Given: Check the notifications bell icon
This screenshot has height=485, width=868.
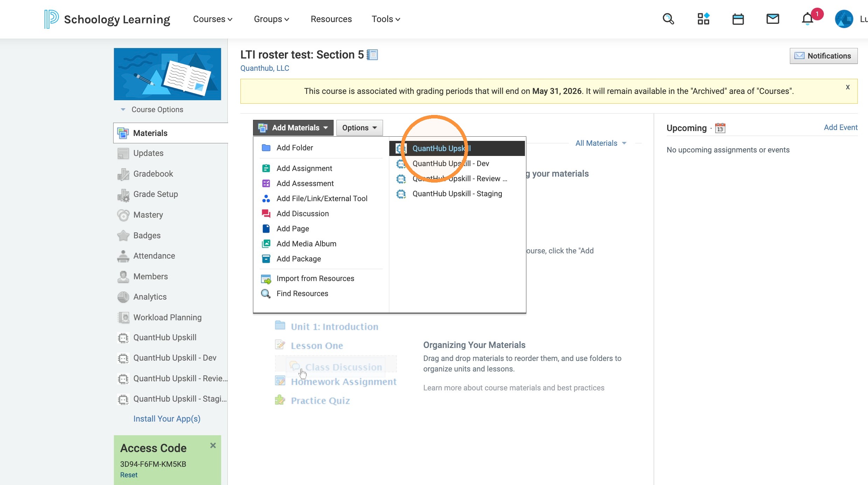Looking at the screenshot, I should pyautogui.click(x=807, y=19).
